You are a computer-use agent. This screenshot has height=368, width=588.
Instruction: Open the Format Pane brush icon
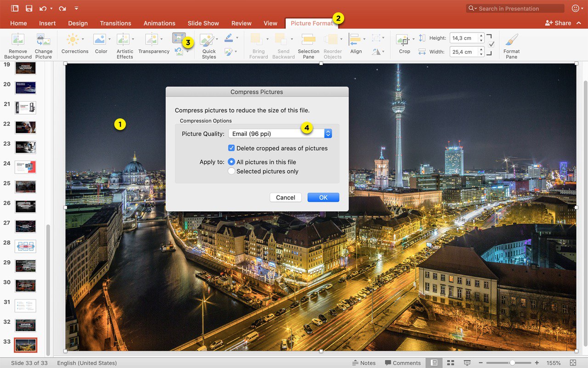(511, 40)
